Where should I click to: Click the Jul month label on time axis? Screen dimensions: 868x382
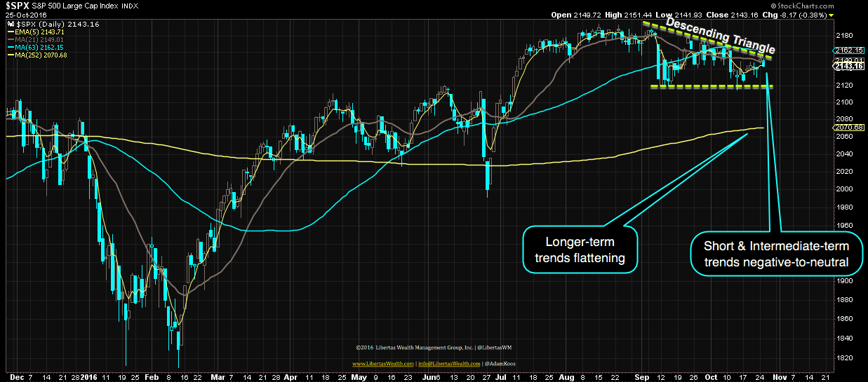pyautogui.click(x=500, y=376)
